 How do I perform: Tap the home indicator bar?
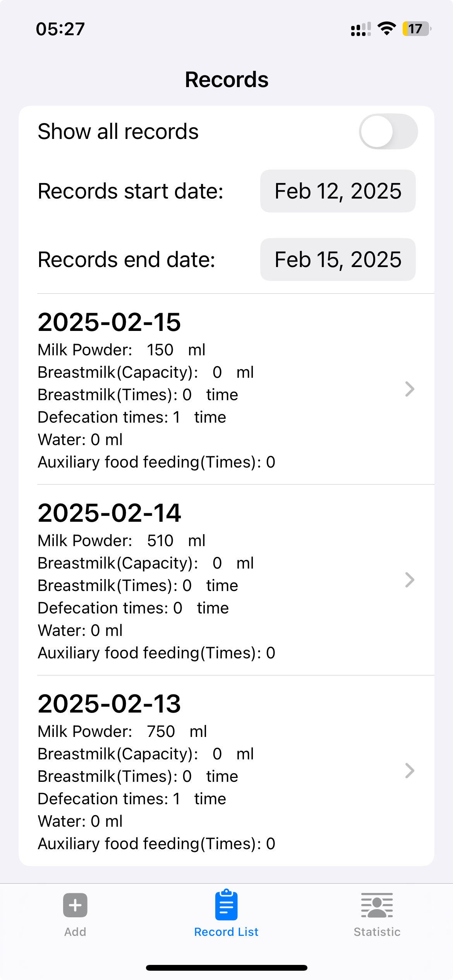point(226,968)
